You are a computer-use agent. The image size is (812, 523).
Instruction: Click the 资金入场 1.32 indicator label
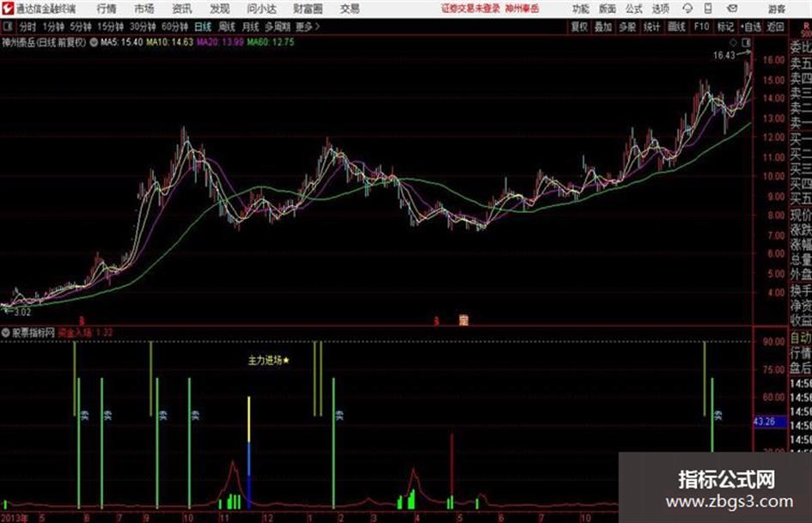pyautogui.click(x=85, y=332)
